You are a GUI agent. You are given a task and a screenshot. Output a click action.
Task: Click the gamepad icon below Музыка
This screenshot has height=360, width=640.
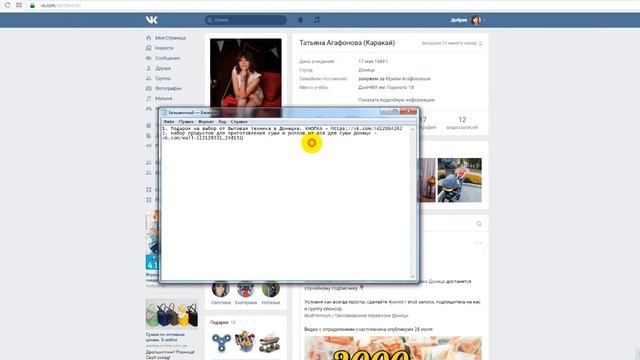(x=149, y=109)
